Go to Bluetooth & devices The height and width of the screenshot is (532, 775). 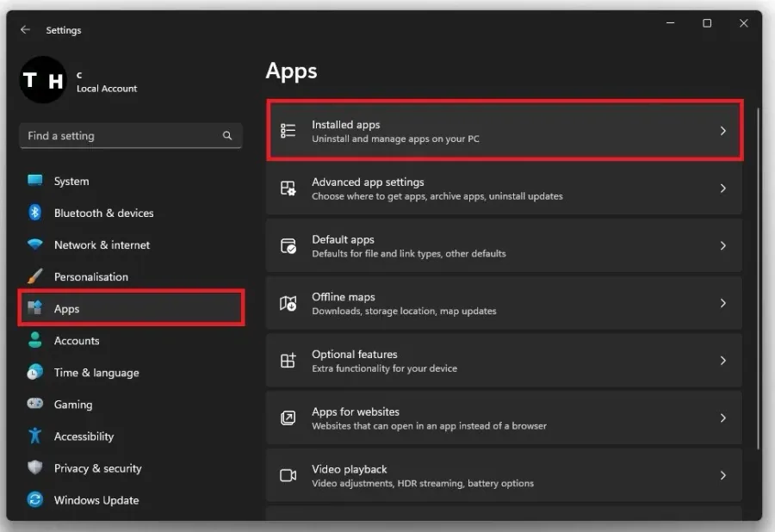(x=131, y=213)
